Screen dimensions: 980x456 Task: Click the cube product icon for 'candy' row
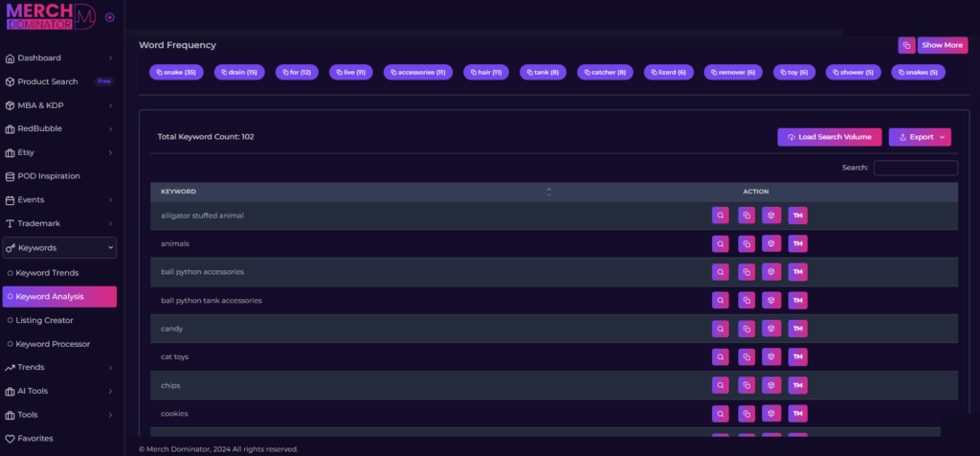771,329
